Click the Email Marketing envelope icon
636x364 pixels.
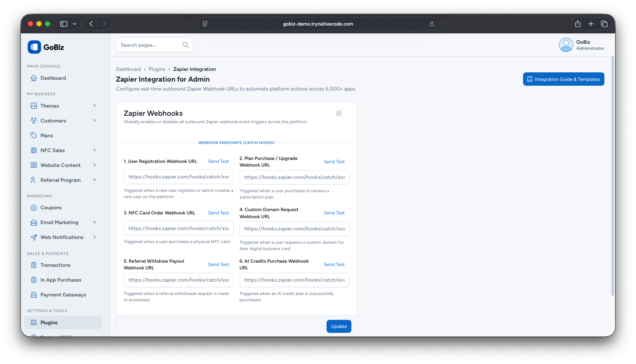[x=34, y=223]
